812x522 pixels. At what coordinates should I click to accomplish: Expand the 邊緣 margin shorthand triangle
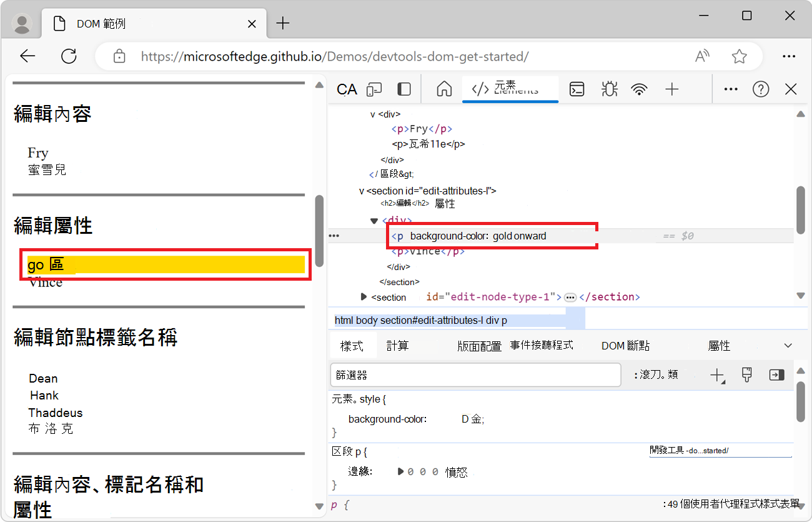[401, 471]
